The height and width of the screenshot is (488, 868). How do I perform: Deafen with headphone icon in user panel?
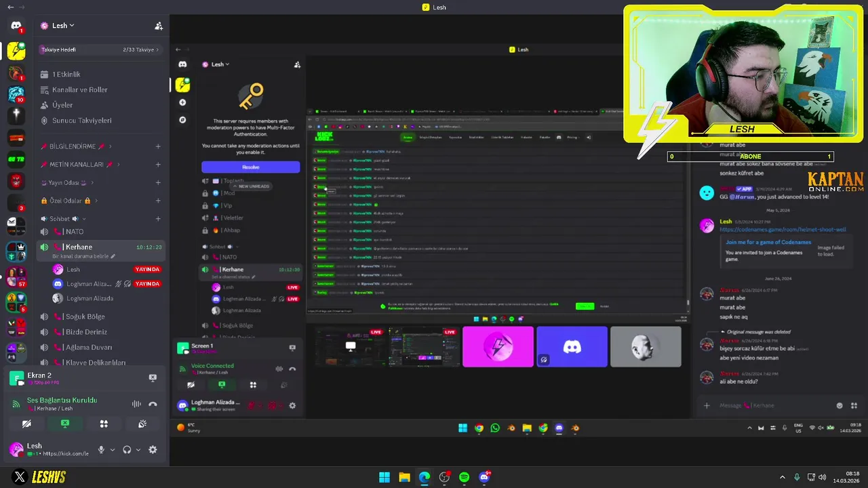[127, 449]
